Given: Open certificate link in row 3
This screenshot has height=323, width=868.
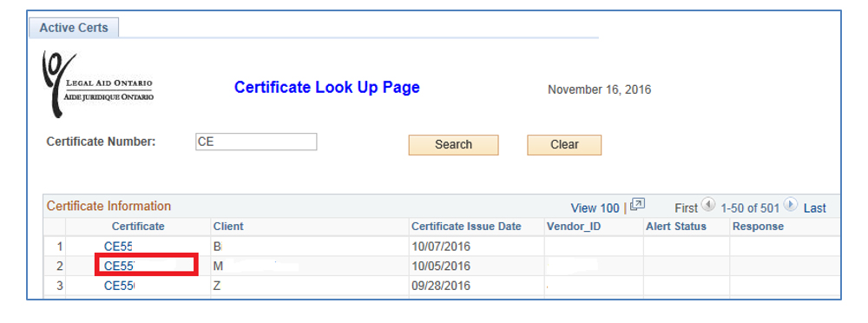Looking at the screenshot, I should [120, 286].
